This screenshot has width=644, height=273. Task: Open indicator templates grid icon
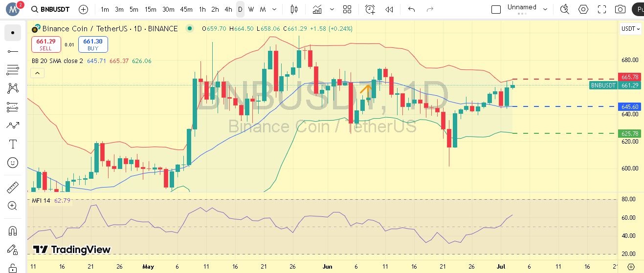347,9
